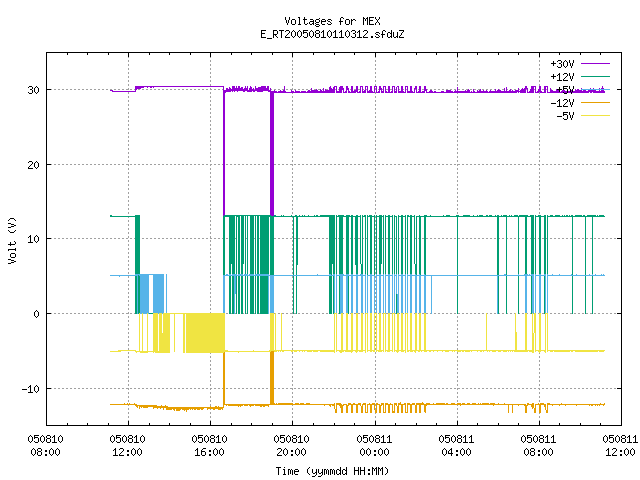
Task: Click the y-axis tick label 10
Action: point(33,239)
